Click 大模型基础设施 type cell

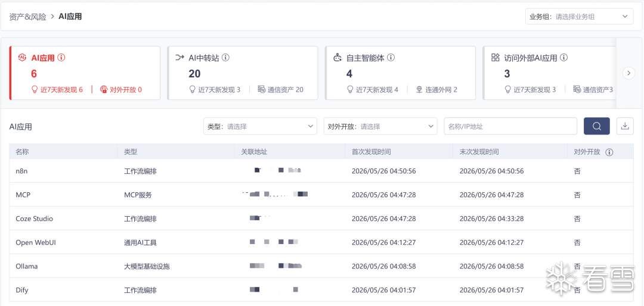pos(147,266)
